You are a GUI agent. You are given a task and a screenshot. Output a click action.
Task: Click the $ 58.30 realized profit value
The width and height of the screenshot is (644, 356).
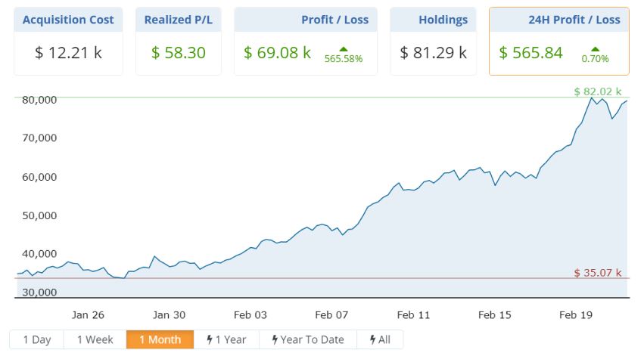[179, 53]
